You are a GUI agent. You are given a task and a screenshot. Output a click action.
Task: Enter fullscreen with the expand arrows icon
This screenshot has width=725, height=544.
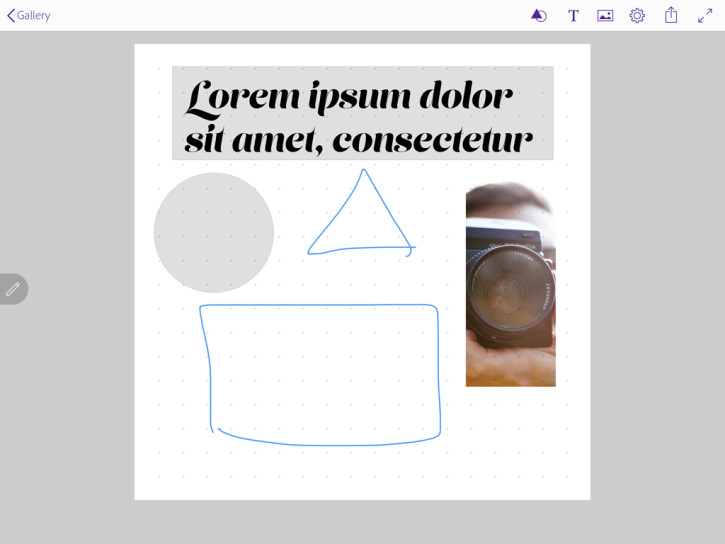coord(705,15)
